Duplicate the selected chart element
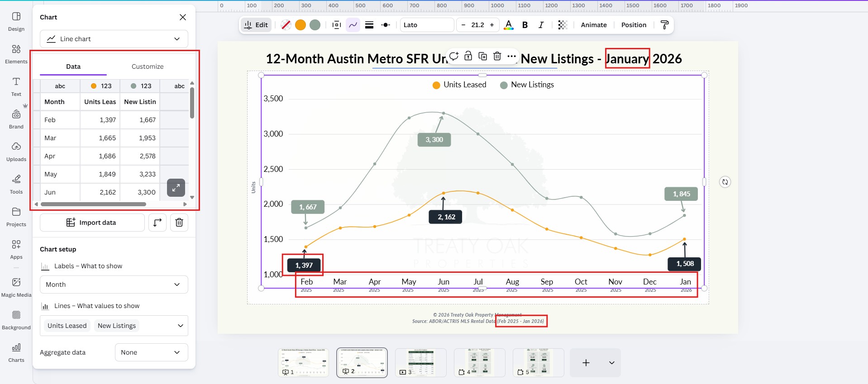 [x=482, y=56]
